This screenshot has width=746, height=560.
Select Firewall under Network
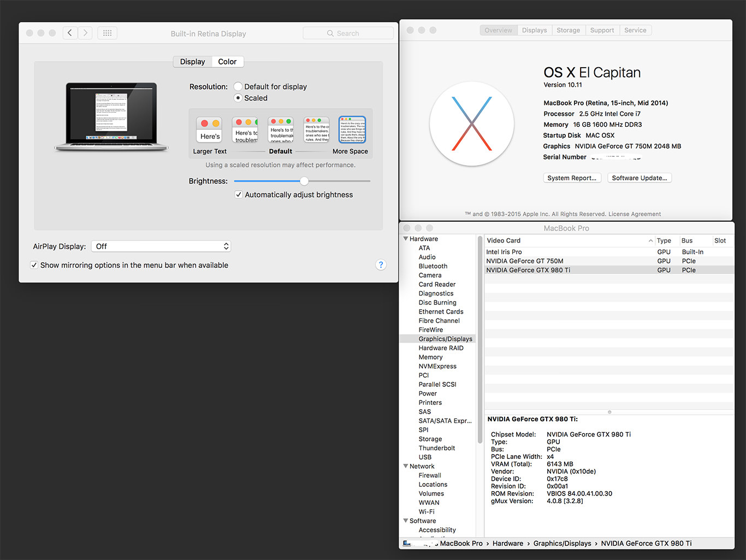[430, 475]
